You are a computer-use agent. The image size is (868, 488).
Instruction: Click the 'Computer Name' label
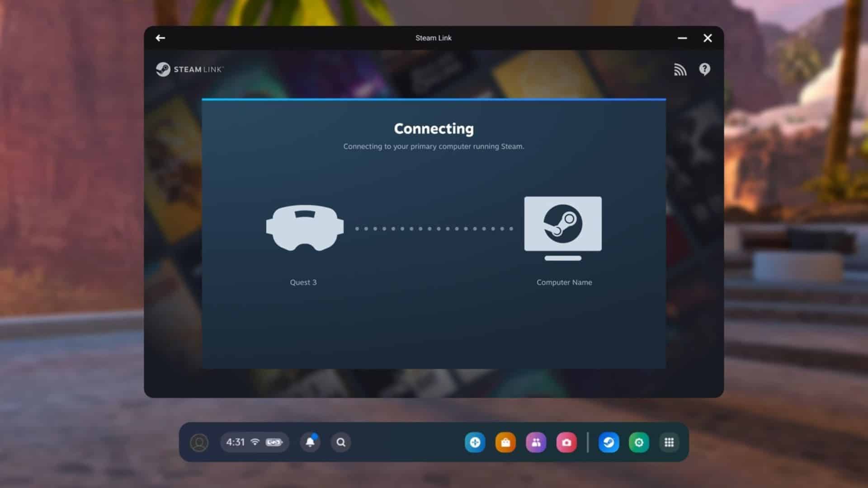[x=564, y=282]
